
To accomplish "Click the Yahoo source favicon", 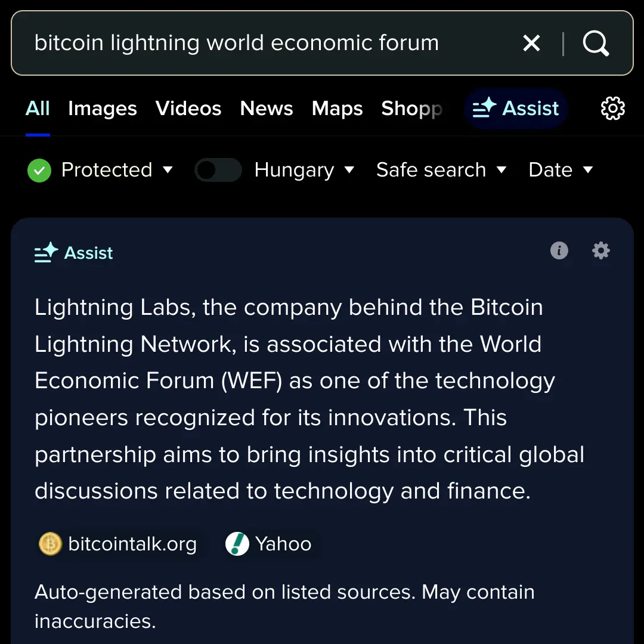I will click(x=237, y=544).
